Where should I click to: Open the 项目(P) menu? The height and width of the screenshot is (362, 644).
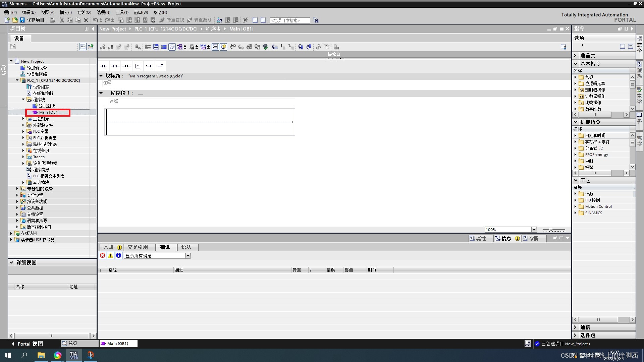click(10, 12)
